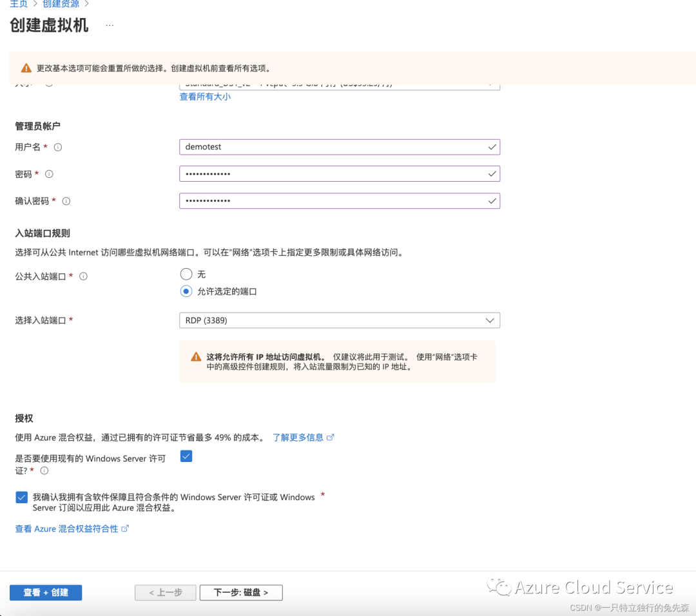Open the 查看所有大小 link
Viewport: 696px width, 616px height.
tap(205, 97)
